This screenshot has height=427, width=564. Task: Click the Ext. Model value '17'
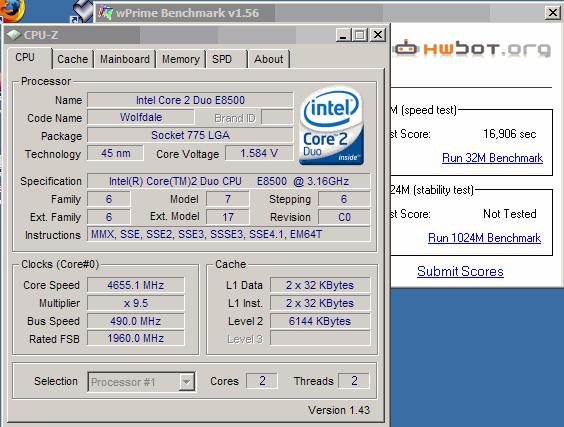[228, 217]
